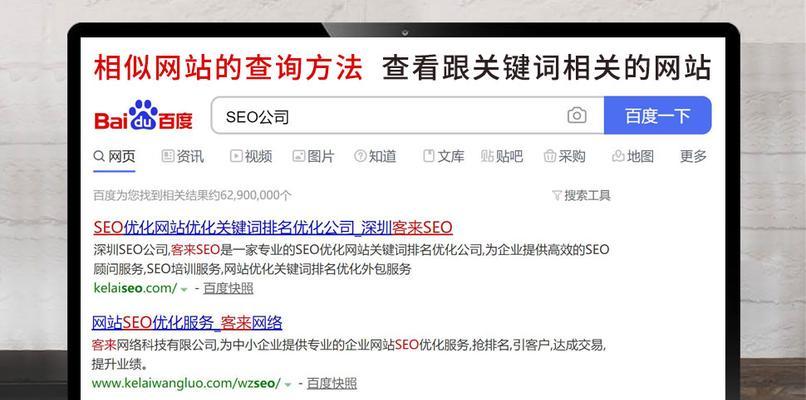This screenshot has width=806, height=400.
Task: Click the magnifier icon on 网页 tab
Action: (x=99, y=156)
